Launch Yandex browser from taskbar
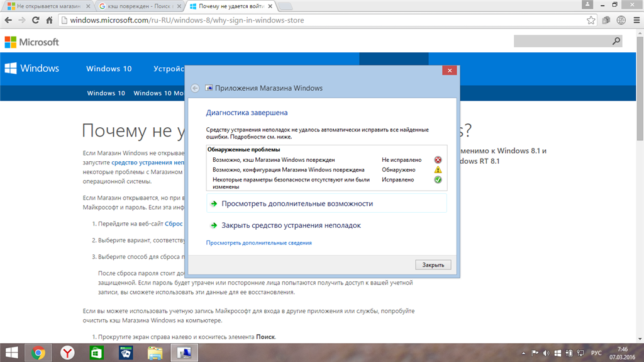The image size is (644, 362). (x=67, y=353)
